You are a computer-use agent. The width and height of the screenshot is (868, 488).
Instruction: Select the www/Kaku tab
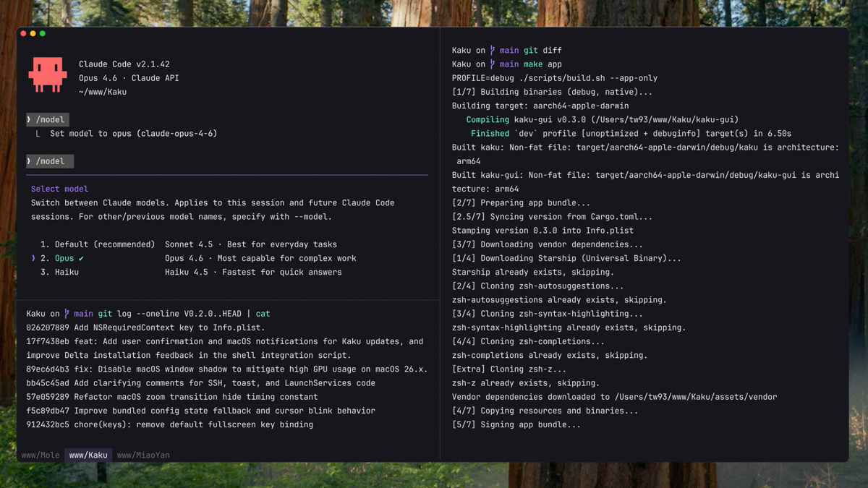point(88,455)
